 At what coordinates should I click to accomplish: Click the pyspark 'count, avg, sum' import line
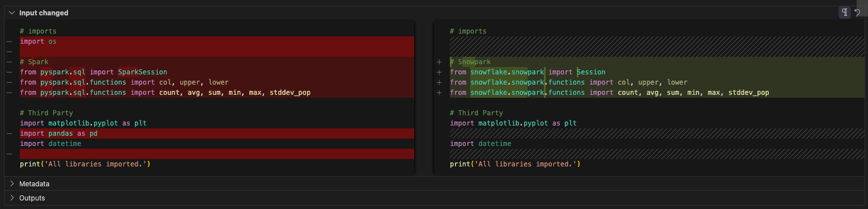(x=217, y=93)
